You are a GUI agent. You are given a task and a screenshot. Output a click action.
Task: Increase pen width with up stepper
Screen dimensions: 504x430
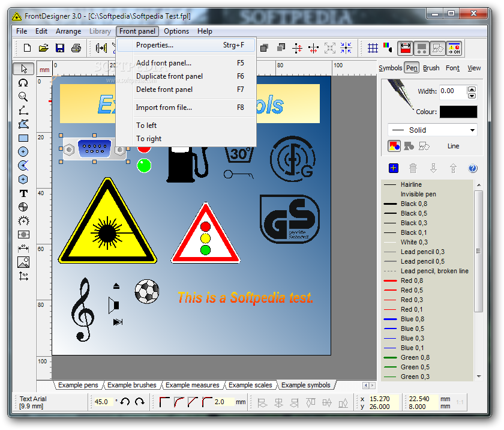pos(472,89)
